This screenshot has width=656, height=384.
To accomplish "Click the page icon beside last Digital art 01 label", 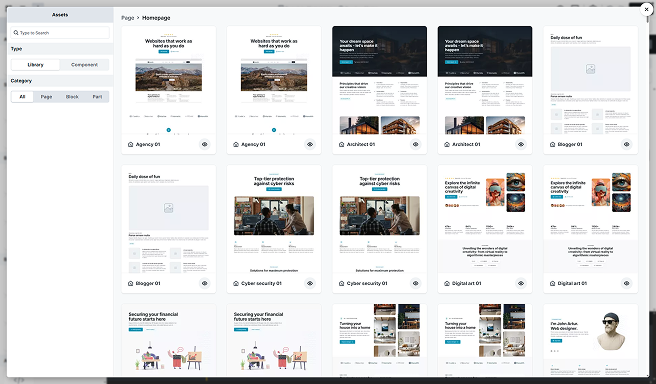I will [x=552, y=283].
